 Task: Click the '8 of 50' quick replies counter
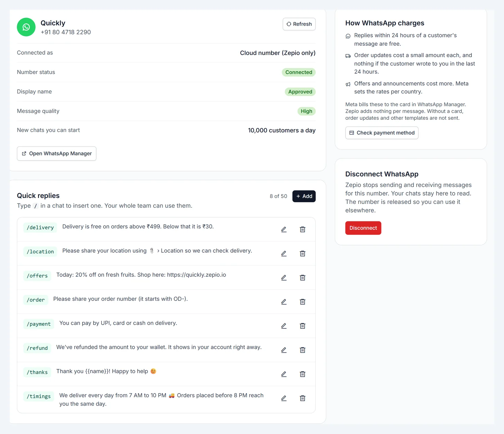(x=278, y=196)
